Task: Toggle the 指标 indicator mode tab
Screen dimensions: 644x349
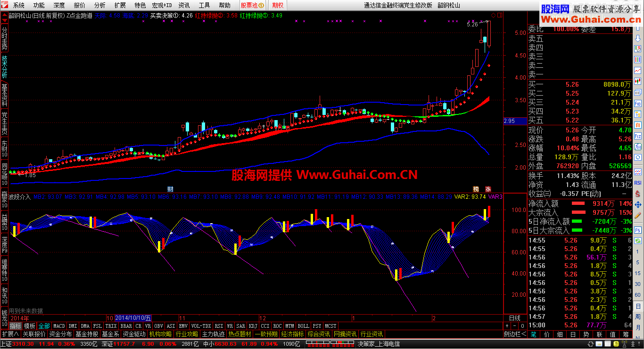Action: pyautogui.click(x=16, y=326)
